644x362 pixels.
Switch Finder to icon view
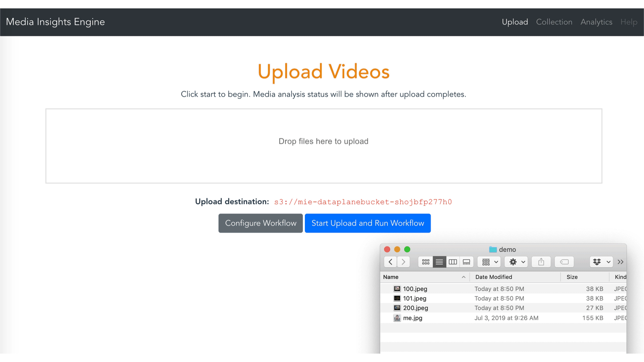click(426, 262)
